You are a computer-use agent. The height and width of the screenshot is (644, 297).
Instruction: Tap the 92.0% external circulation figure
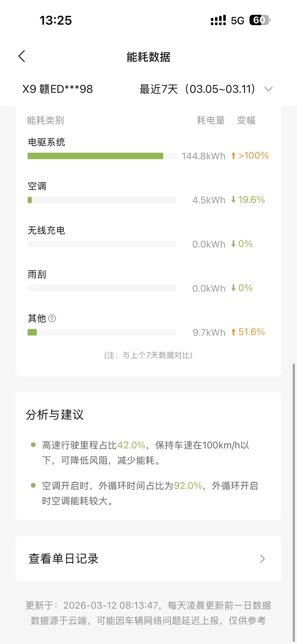pyautogui.click(x=188, y=486)
